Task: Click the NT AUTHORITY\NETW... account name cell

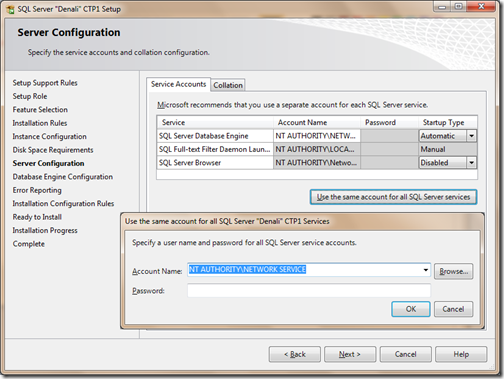Action: tap(317, 136)
